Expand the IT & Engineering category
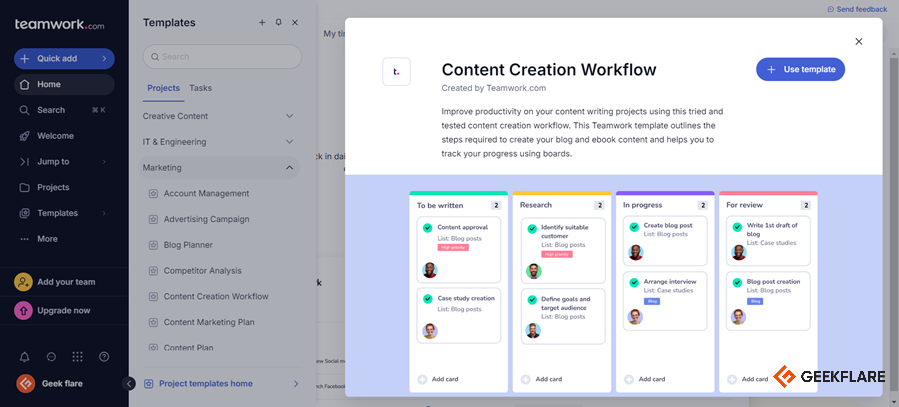Viewport: 899px width, 407px height. [x=290, y=142]
